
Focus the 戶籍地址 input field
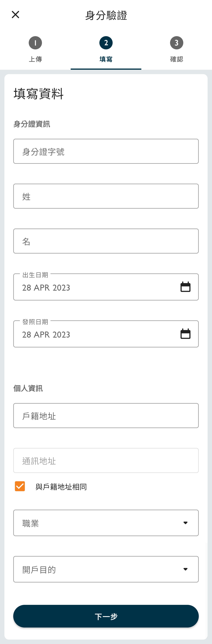(106, 415)
